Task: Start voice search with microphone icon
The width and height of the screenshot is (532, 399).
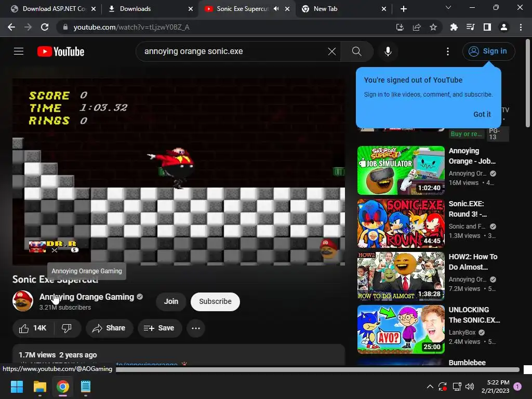Action: click(388, 51)
